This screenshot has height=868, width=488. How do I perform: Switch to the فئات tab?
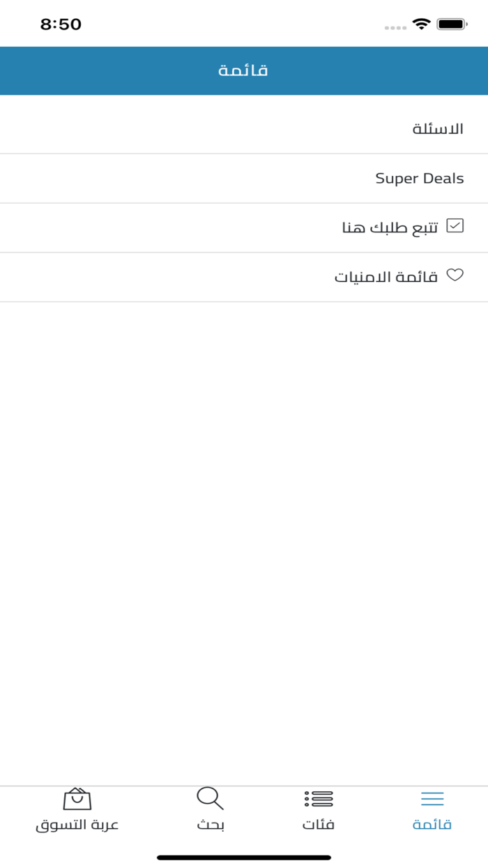point(319,809)
